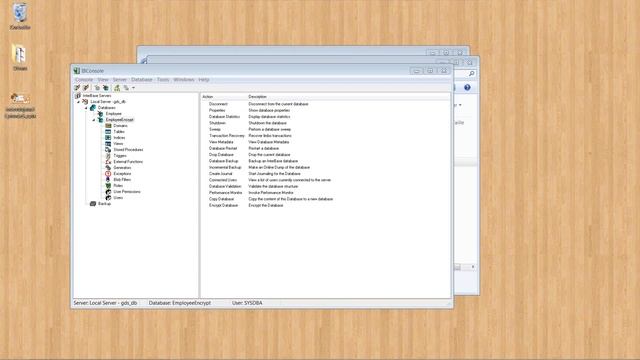Select the Connected Users action row
Screen dimensions: 640x360
(x=326, y=180)
